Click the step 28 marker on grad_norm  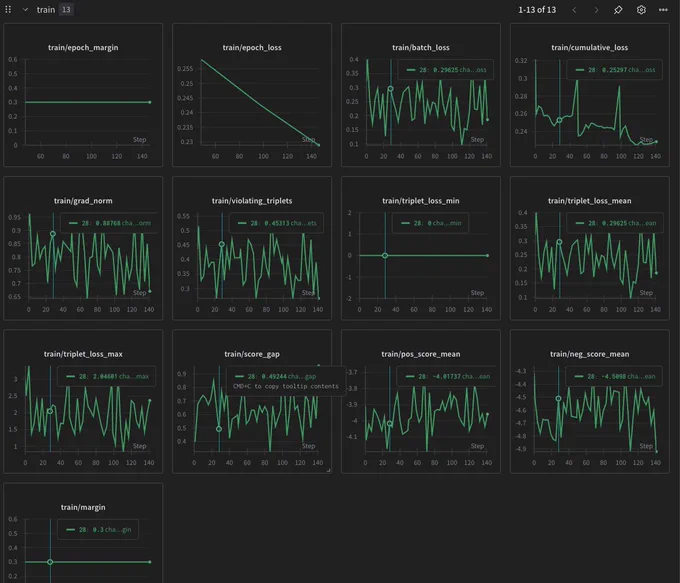click(53, 234)
